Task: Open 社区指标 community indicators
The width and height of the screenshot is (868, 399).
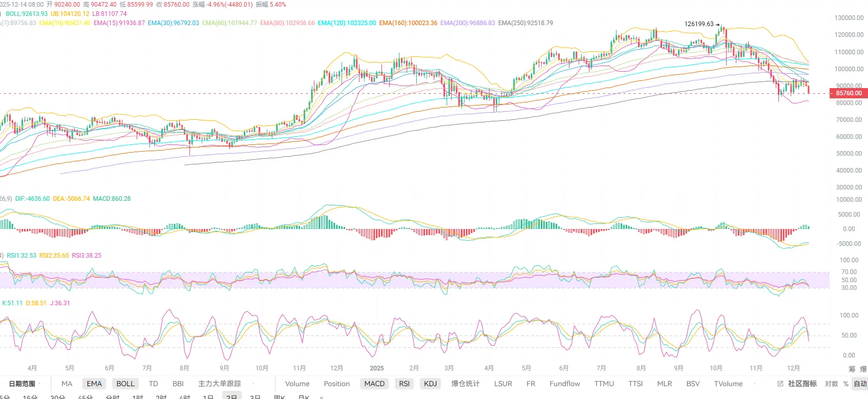Action: point(802,384)
